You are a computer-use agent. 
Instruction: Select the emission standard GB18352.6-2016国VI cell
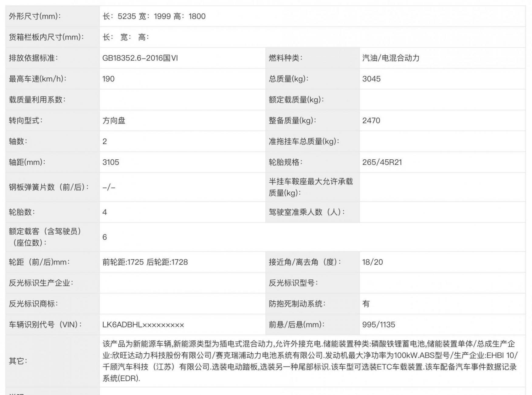140,58
